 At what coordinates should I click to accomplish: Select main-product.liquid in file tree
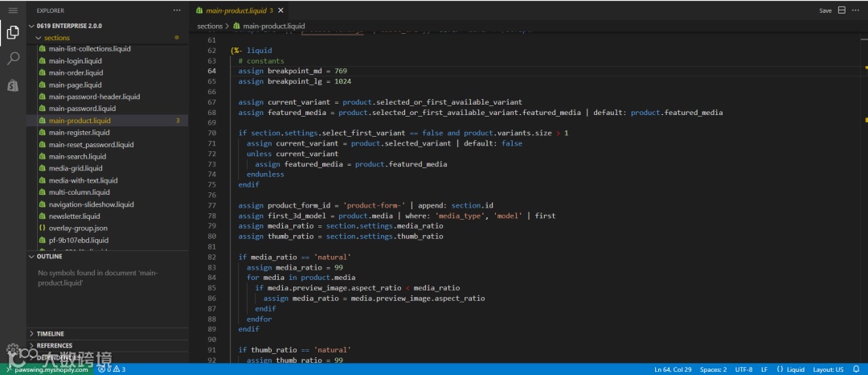click(80, 121)
